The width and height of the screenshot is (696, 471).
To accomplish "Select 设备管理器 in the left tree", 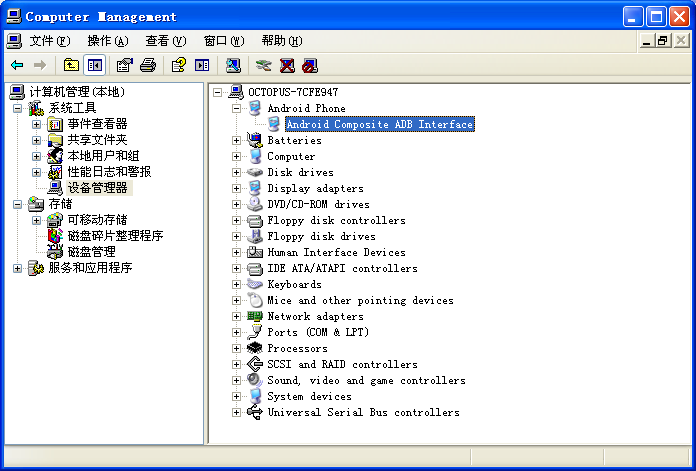I will point(98,188).
